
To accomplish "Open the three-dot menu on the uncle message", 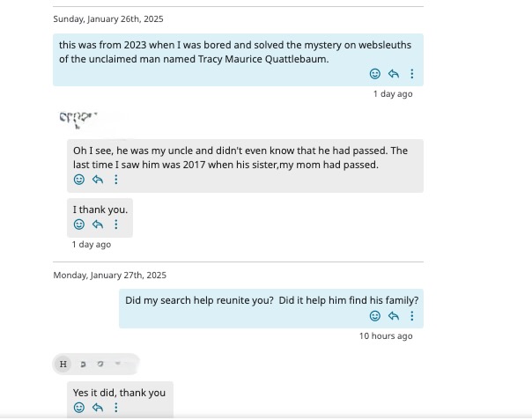I will tap(116, 180).
